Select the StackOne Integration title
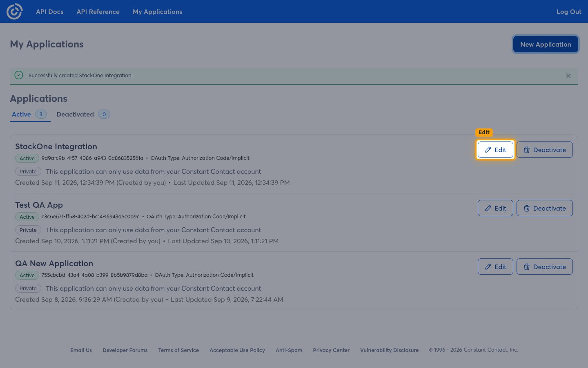The height and width of the screenshot is (368, 588). tap(56, 146)
